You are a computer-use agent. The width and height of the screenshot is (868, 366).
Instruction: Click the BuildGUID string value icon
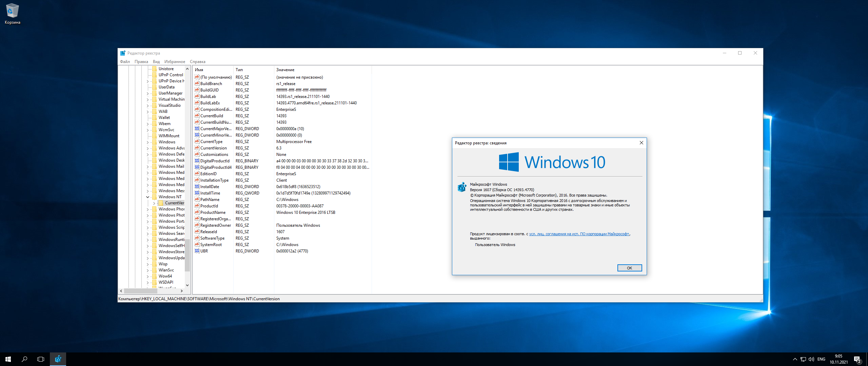click(197, 90)
